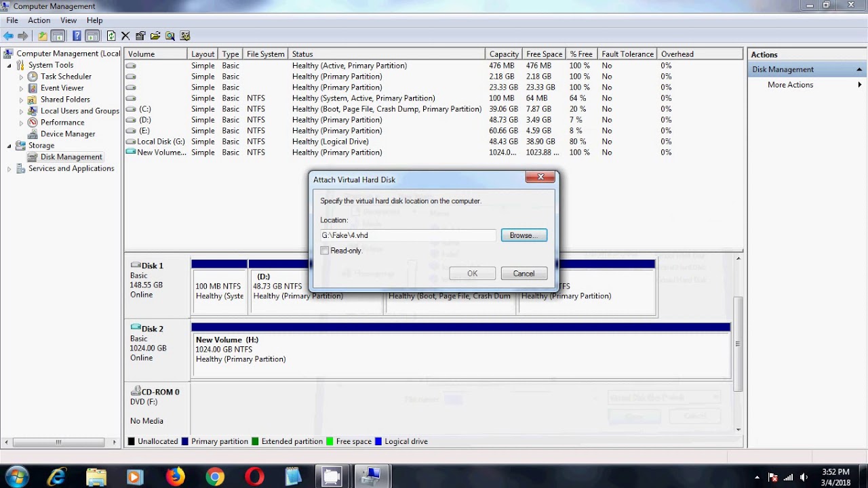This screenshot has height=488, width=868.
Task: Select Device Manager in the tree
Action: coord(68,134)
